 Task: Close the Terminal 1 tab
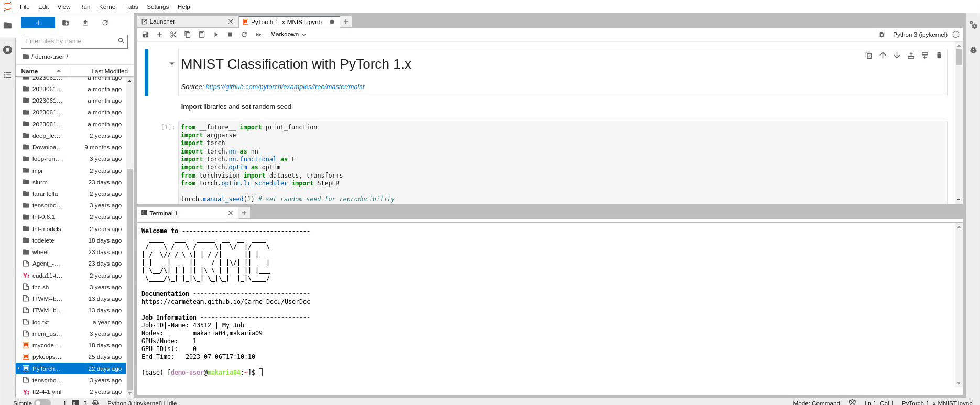231,213
